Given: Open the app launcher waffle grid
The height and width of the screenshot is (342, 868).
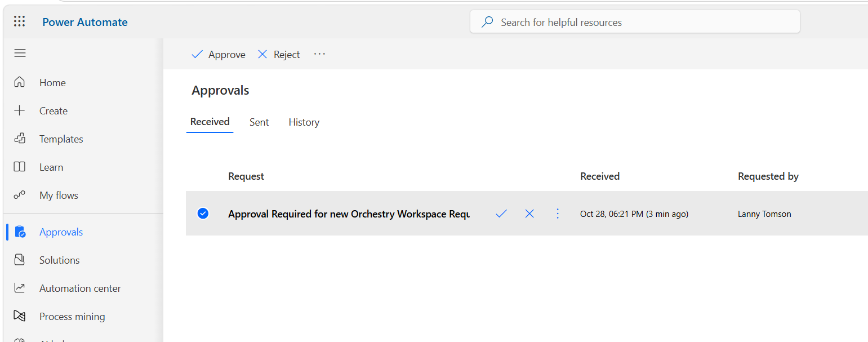Looking at the screenshot, I should [x=20, y=22].
